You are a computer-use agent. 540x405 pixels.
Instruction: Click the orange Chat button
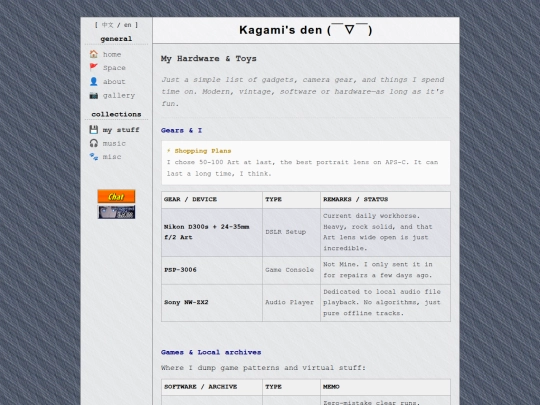(x=116, y=196)
